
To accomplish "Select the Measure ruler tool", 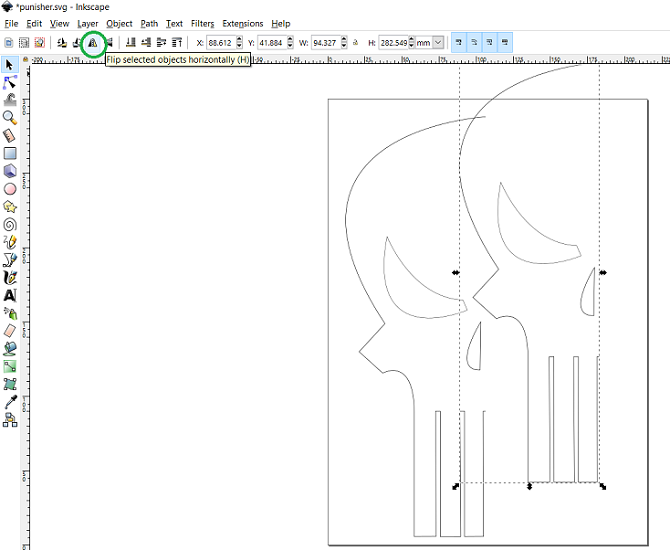I will (10, 135).
